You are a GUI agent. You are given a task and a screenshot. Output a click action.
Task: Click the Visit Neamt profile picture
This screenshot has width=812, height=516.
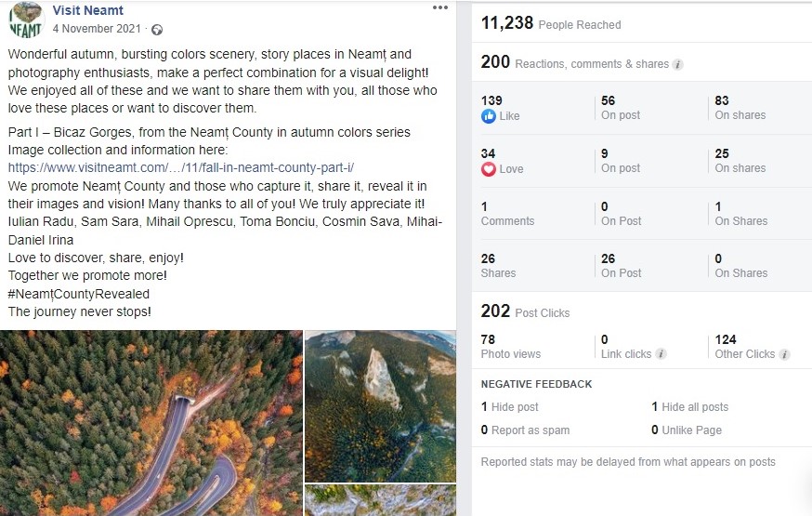coord(26,20)
